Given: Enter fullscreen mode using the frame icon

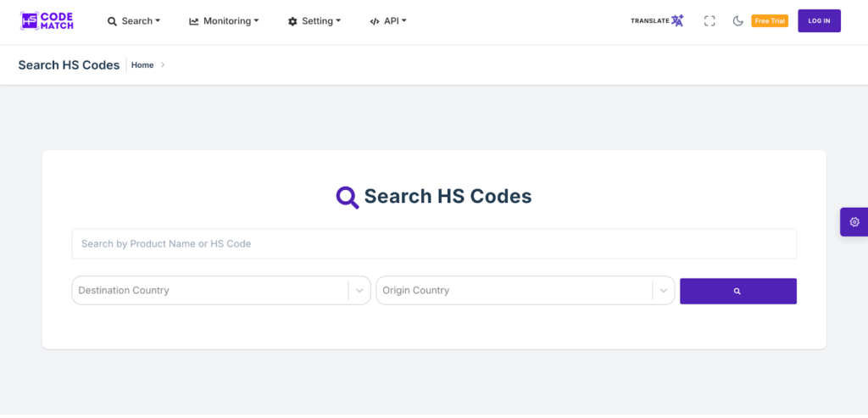Looking at the screenshot, I should coord(709,21).
